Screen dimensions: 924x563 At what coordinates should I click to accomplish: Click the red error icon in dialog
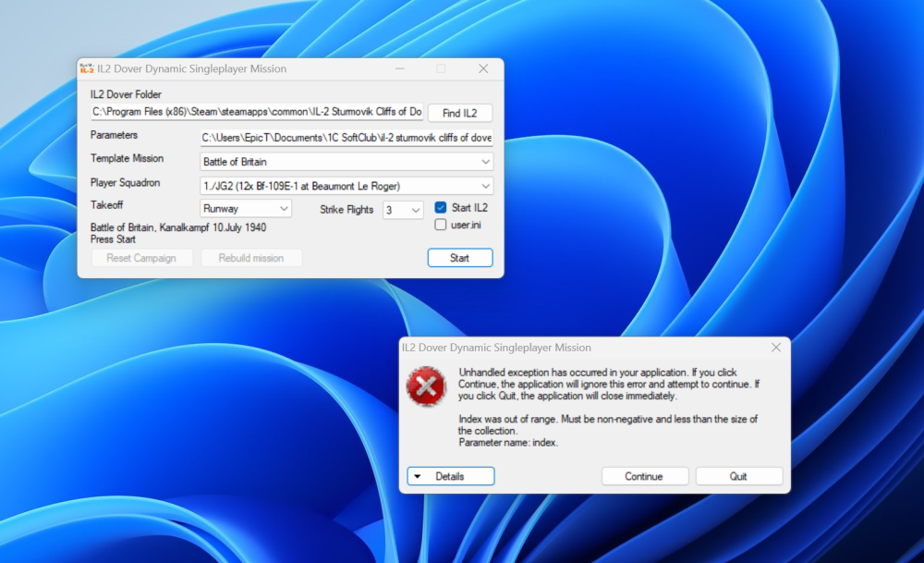(x=426, y=388)
